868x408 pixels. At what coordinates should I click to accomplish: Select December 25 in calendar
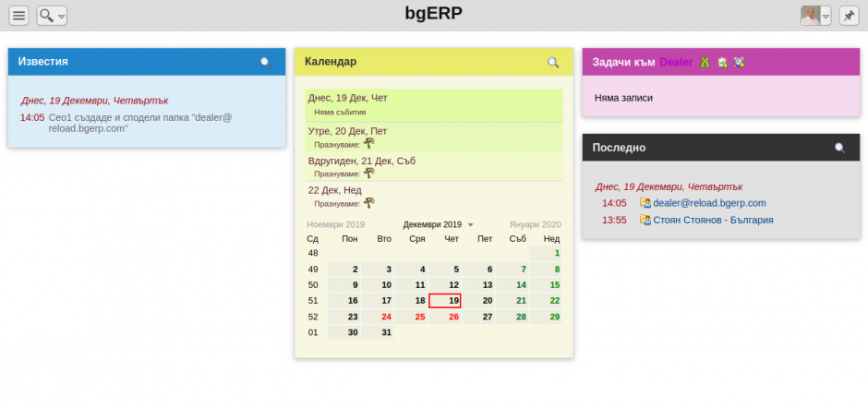pyautogui.click(x=411, y=318)
